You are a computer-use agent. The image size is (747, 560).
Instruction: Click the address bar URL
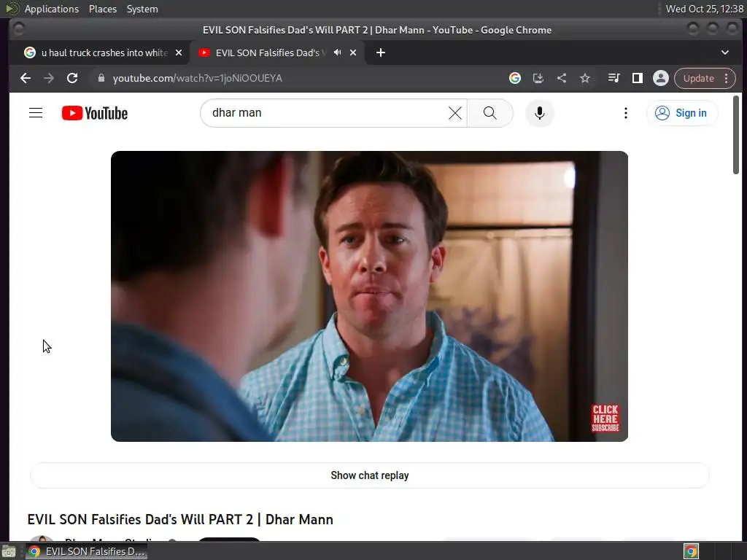pyautogui.click(x=197, y=78)
